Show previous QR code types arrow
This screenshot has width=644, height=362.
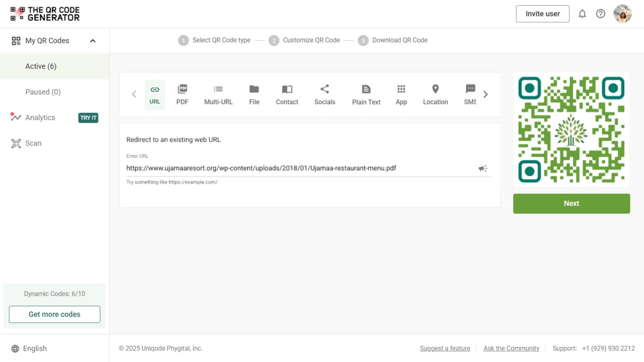click(x=134, y=94)
